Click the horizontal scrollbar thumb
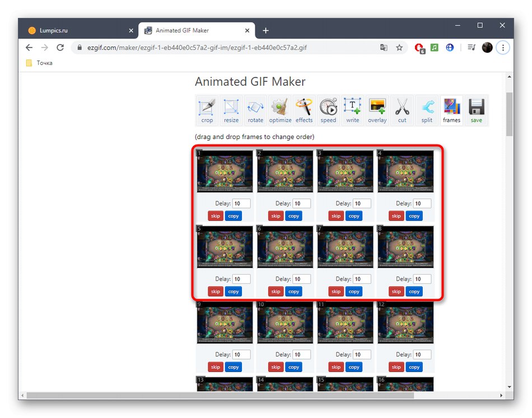This screenshot has width=532, height=418. coord(220,396)
